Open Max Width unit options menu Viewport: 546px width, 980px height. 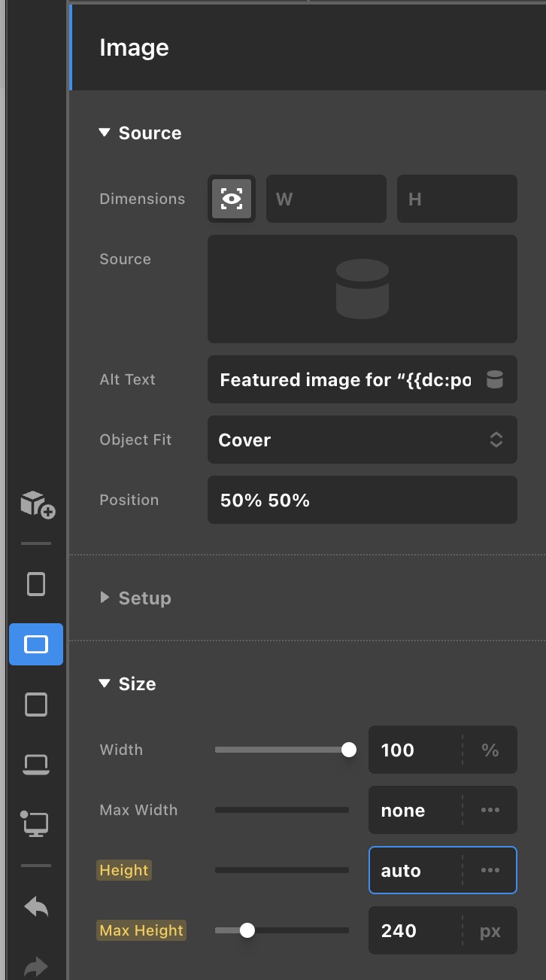point(490,810)
